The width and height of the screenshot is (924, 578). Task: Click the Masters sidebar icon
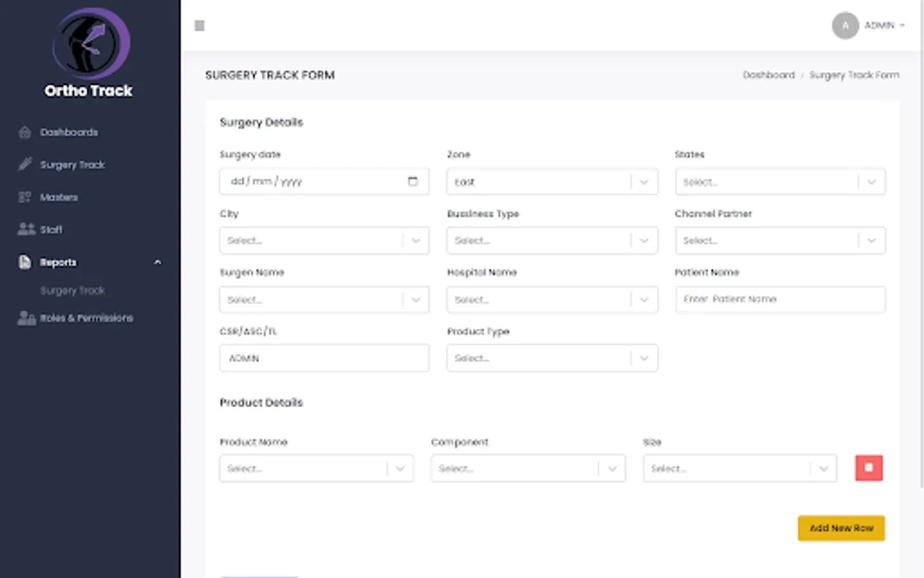[25, 197]
